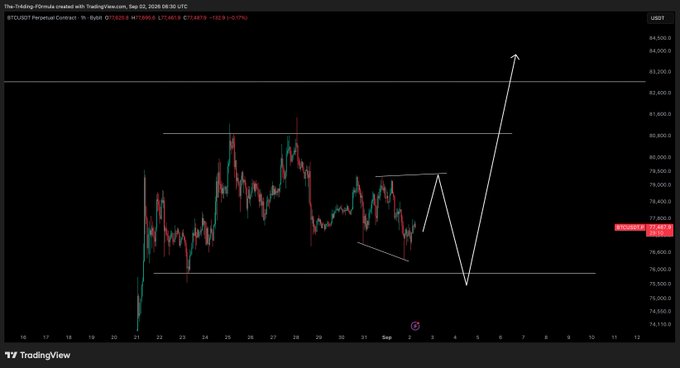Click date 7 on the time axis
The height and width of the screenshot is (368, 680).
click(523, 337)
